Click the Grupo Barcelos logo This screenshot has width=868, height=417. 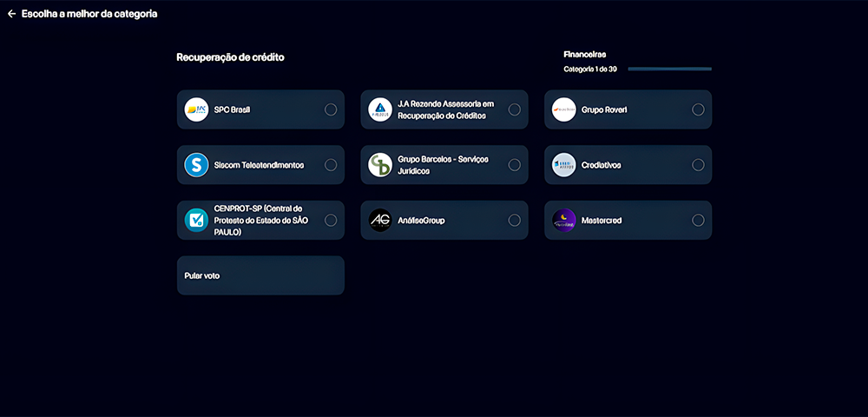tap(380, 165)
